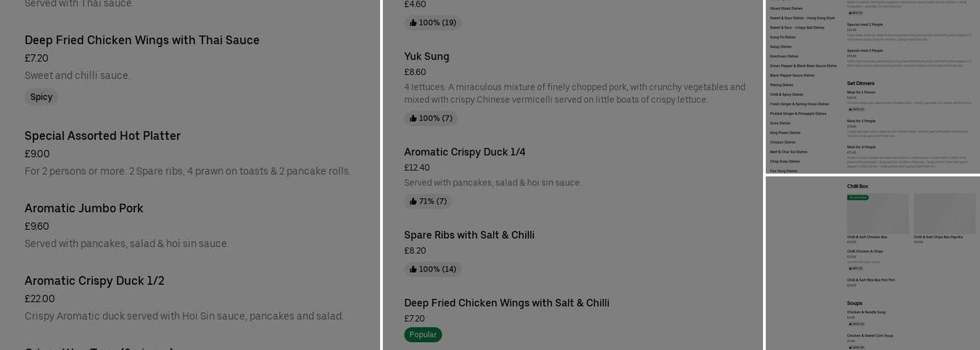
Task: Select Meal for 2 People set dinner
Action: click(861, 121)
